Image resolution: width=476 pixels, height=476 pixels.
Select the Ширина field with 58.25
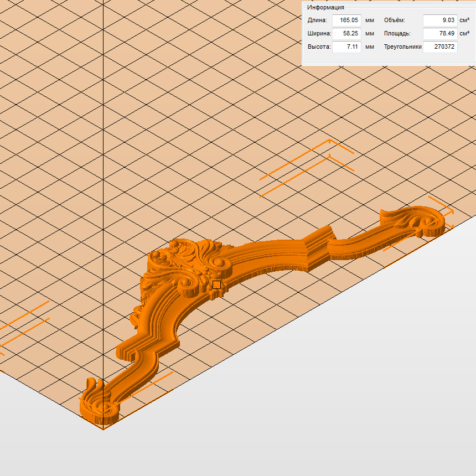pyautogui.click(x=347, y=34)
